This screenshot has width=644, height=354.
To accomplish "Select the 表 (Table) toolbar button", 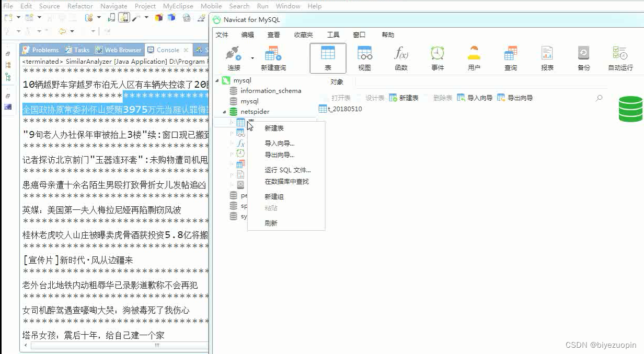I will 328,58.
